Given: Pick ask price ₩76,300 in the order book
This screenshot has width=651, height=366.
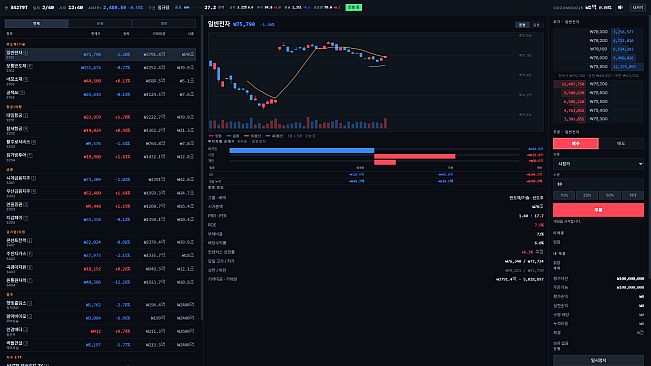Looking at the screenshot, I should pos(598,32).
